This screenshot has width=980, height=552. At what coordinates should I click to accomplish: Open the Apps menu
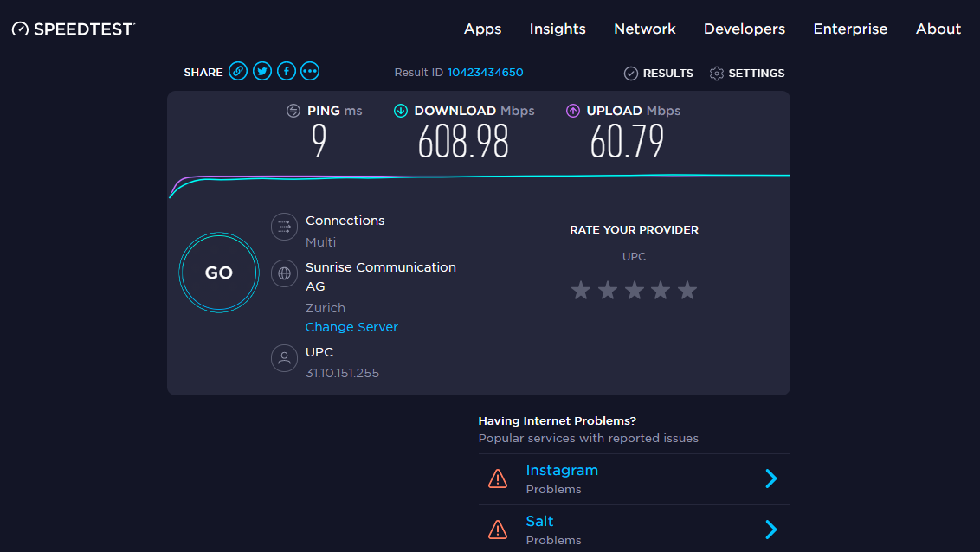[x=482, y=29]
